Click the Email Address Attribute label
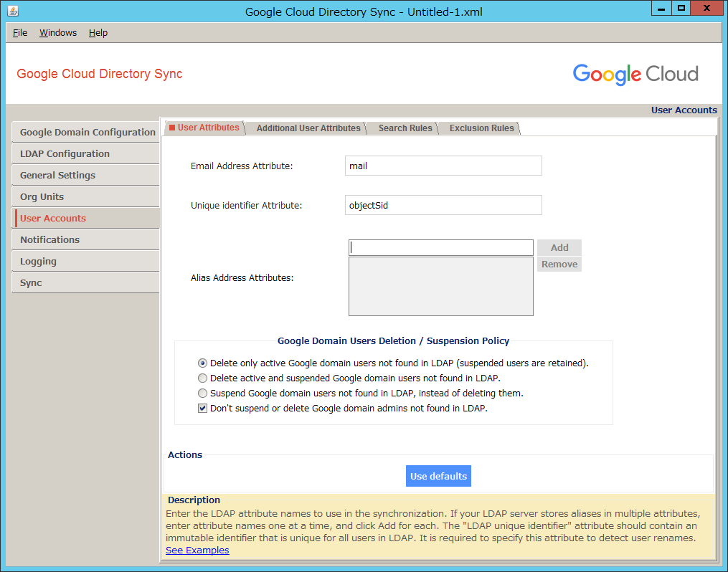The image size is (728, 572). [x=242, y=166]
